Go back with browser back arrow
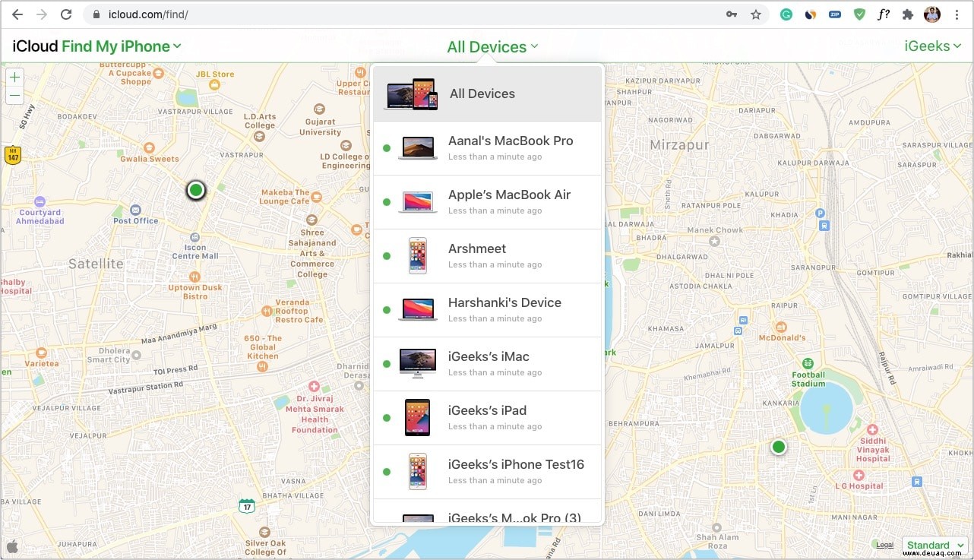This screenshot has width=974, height=560. point(17,14)
